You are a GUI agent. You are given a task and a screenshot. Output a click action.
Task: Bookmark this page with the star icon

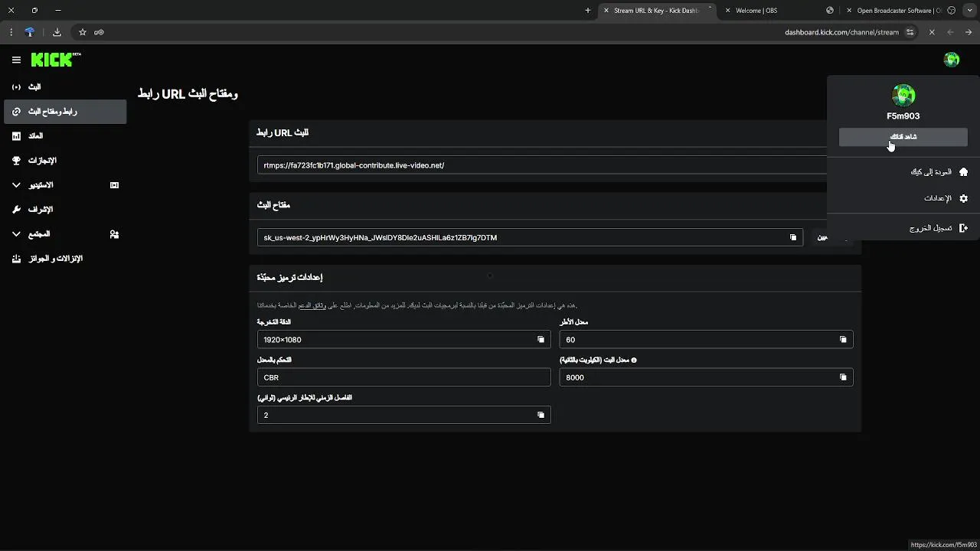[x=83, y=32]
